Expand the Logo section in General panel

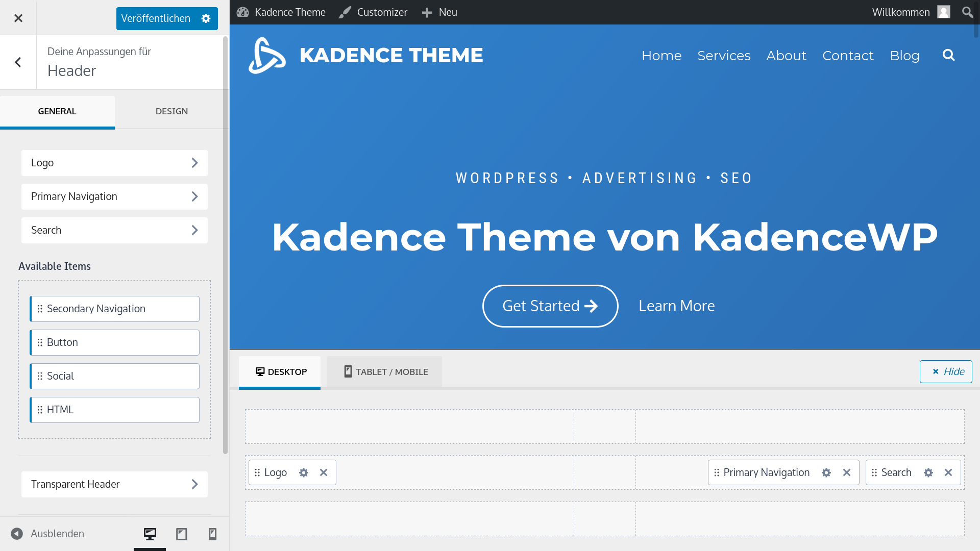[114, 163]
